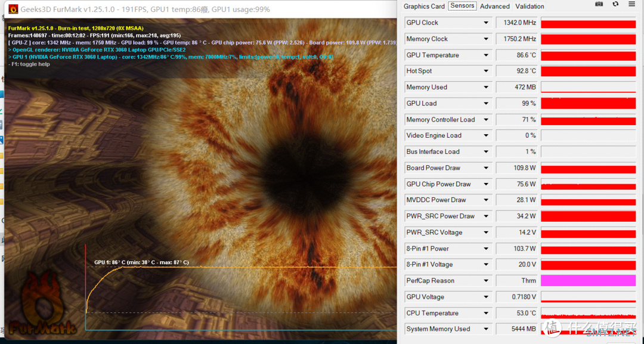Viewport: 644px width, 344px height.
Task: Click the CPU Temperature value 53.0 °C
Action: [x=516, y=313]
